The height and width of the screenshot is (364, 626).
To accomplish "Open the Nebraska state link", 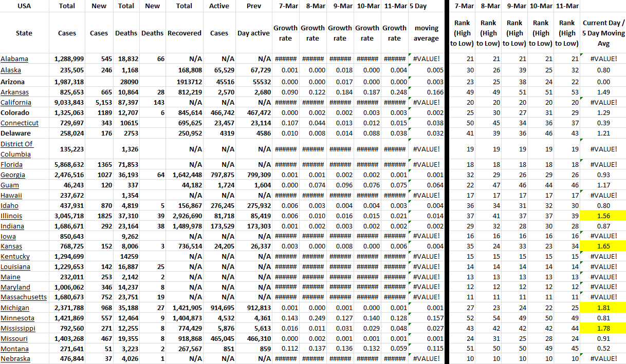I will point(15,358).
